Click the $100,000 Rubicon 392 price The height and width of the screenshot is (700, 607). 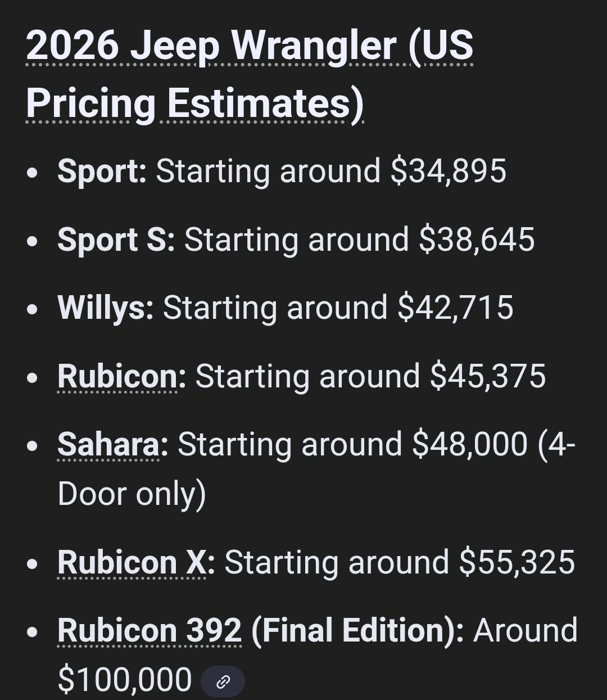(x=125, y=679)
